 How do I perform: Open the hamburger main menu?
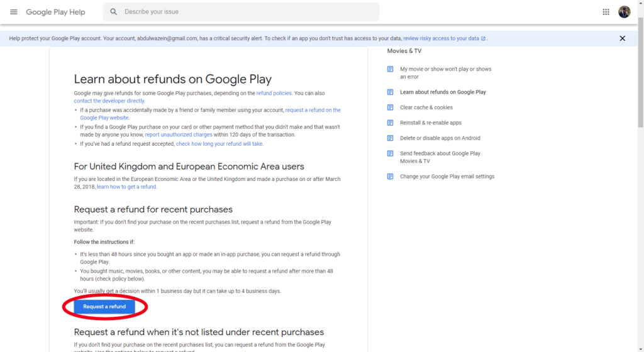(14, 12)
